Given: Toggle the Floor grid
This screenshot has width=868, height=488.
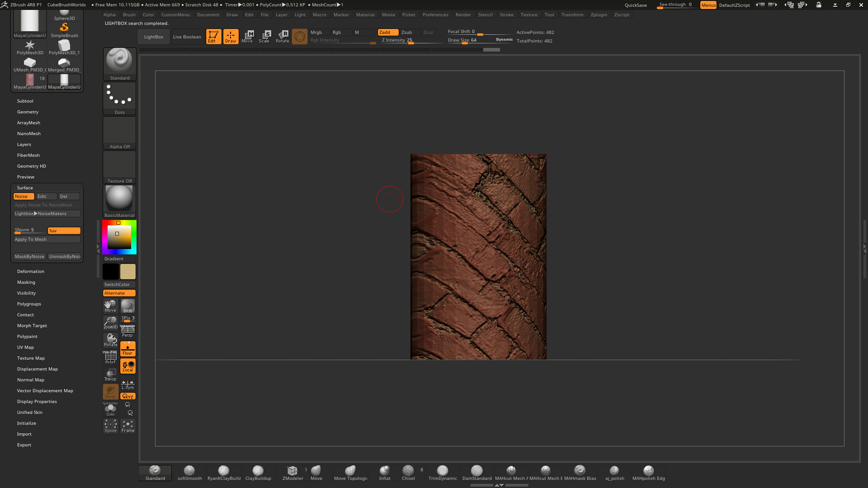Looking at the screenshot, I should coord(128,349).
